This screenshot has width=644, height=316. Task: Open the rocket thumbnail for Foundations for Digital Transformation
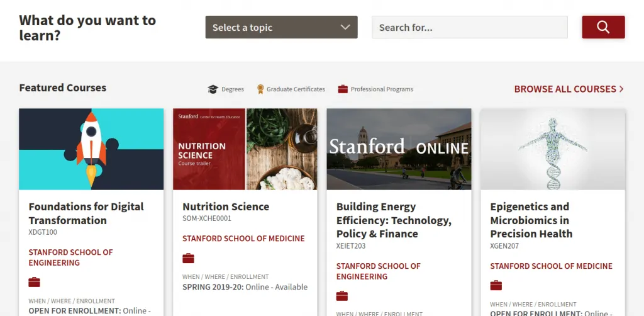[91, 149]
